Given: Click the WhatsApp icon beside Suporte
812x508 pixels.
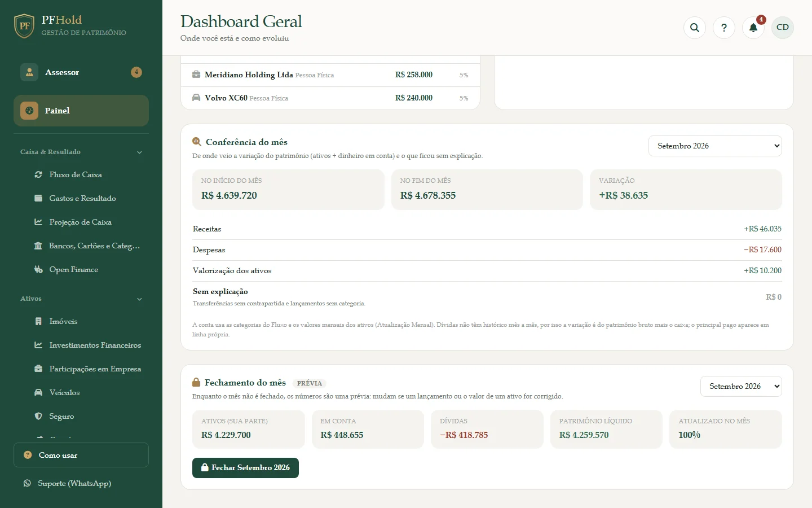Looking at the screenshot, I should pos(27,483).
